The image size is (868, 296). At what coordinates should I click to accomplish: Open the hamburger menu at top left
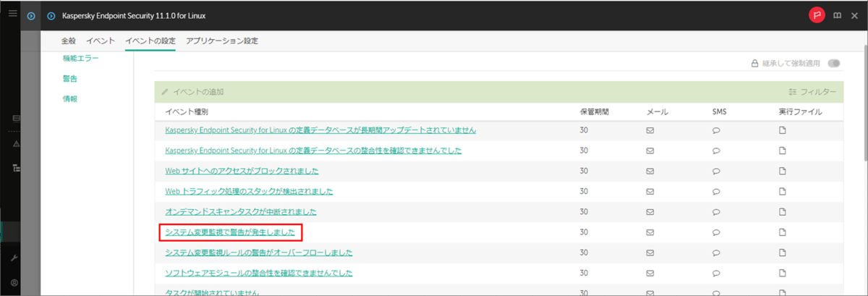12,14
